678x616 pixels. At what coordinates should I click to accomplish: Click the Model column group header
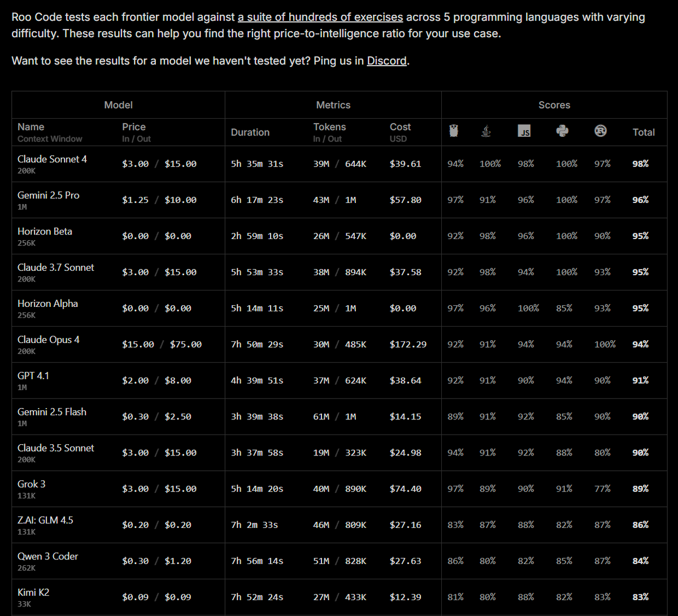[x=119, y=105]
